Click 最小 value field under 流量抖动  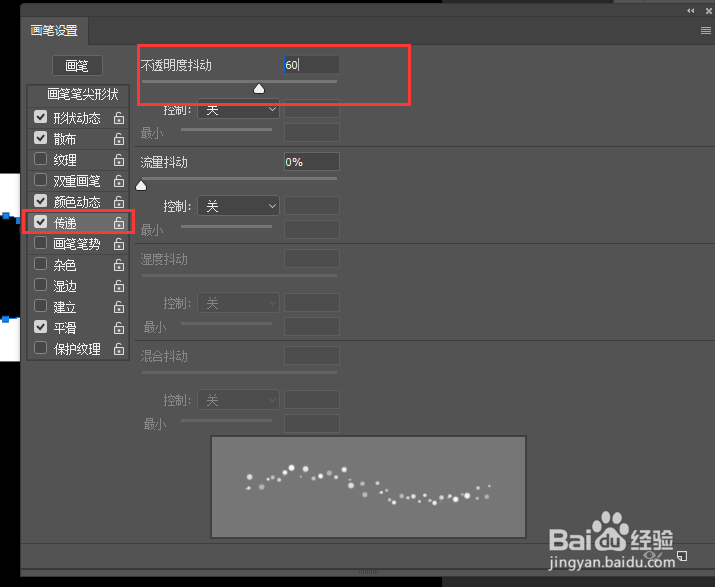click(x=312, y=229)
